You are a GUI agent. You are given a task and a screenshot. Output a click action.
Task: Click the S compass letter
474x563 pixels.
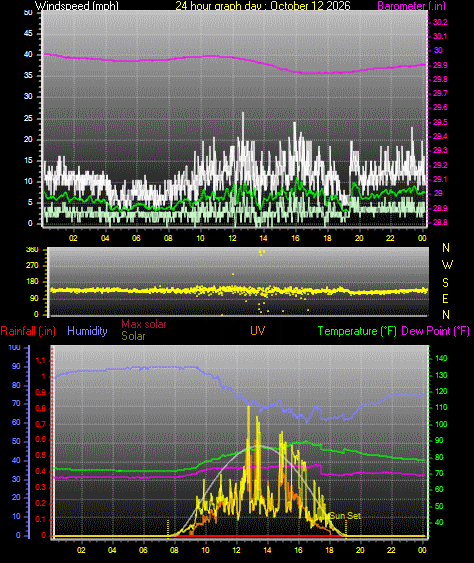coord(445,283)
